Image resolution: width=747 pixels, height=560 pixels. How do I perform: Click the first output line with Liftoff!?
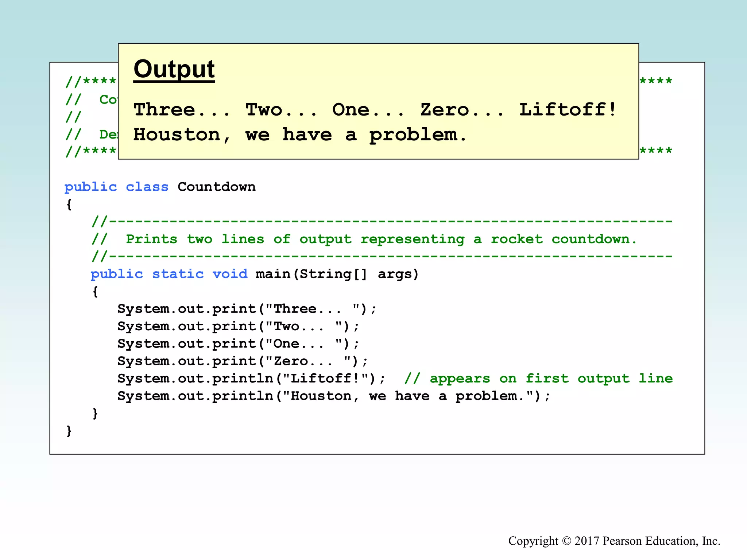tap(375, 110)
